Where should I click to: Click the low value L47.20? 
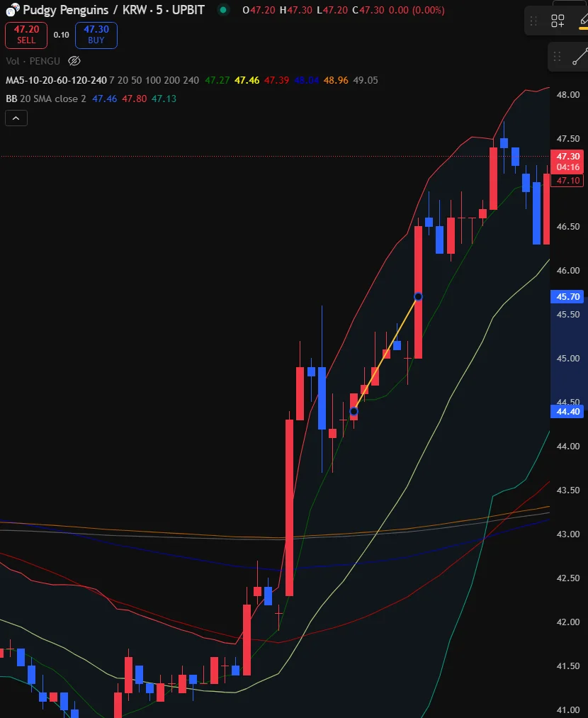332,10
